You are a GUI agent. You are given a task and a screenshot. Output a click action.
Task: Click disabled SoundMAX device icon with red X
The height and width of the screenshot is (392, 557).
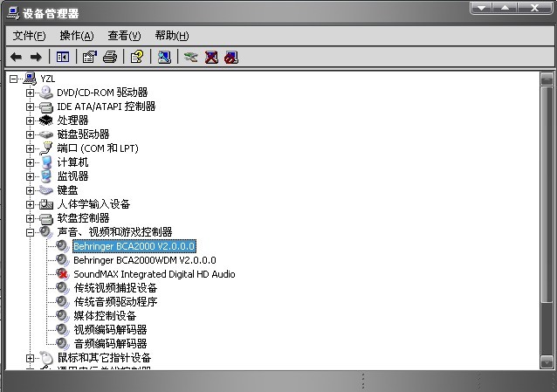tap(62, 273)
